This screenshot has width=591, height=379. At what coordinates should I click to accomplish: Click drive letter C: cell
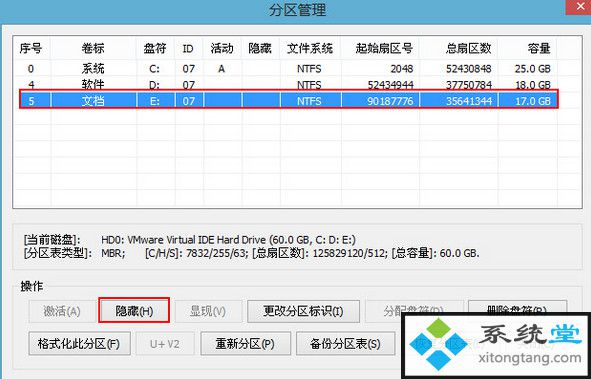tap(154, 69)
